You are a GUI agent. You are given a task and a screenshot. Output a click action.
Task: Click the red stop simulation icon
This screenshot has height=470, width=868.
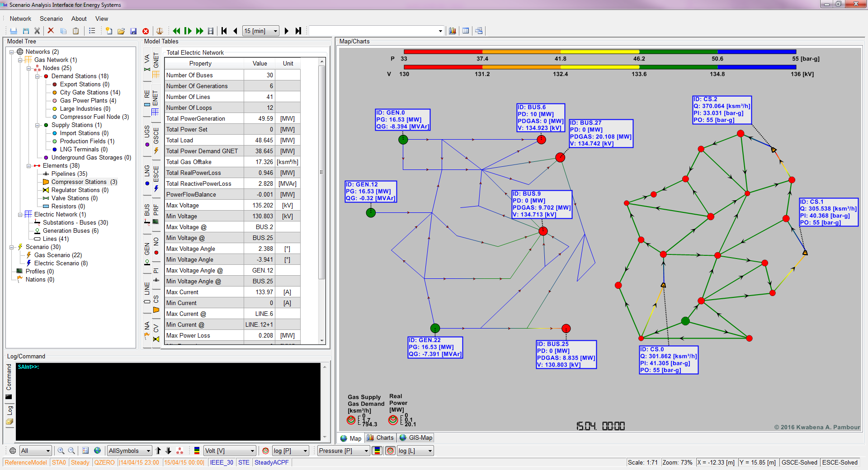[x=146, y=31]
